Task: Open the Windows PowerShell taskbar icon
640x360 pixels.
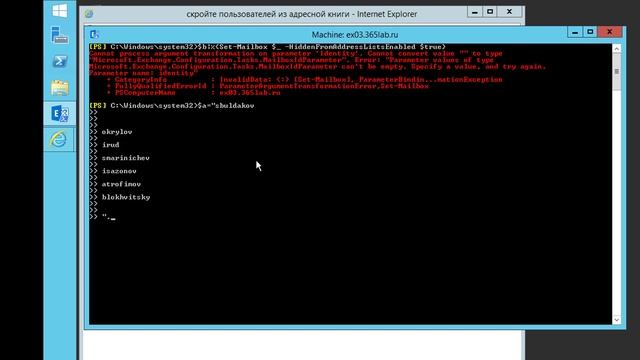Action: click(x=60, y=61)
